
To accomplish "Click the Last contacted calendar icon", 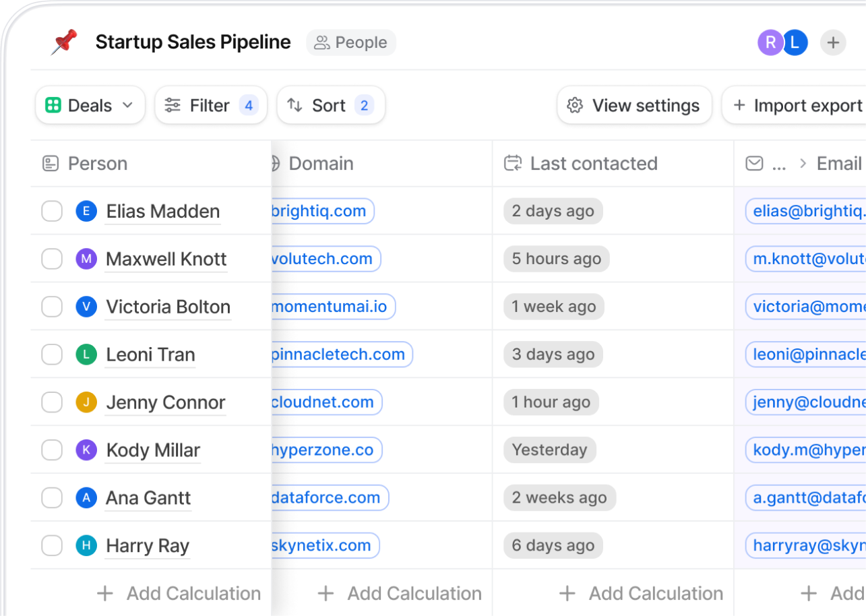I will (x=513, y=164).
